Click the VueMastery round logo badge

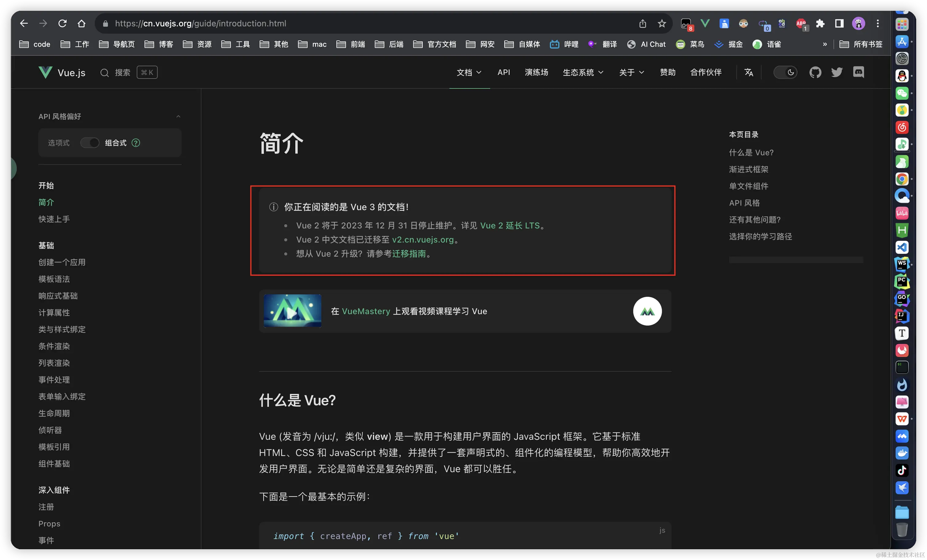pos(647,311)
